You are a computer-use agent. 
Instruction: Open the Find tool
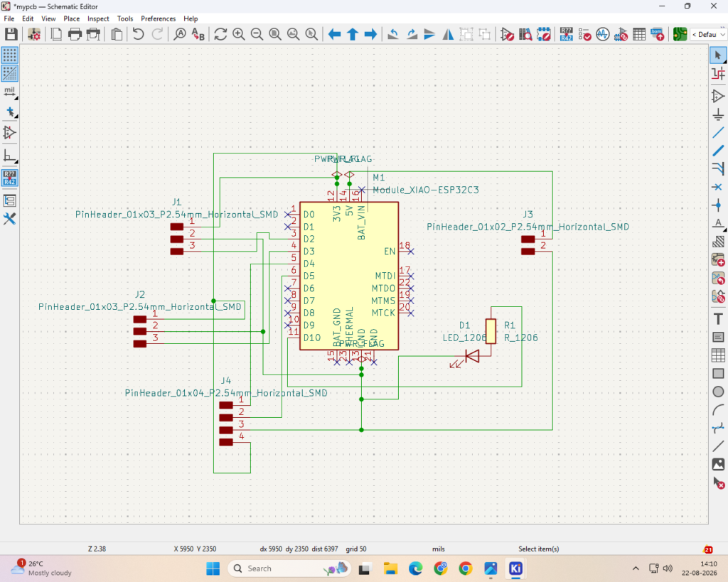click(x=180, y=34)
